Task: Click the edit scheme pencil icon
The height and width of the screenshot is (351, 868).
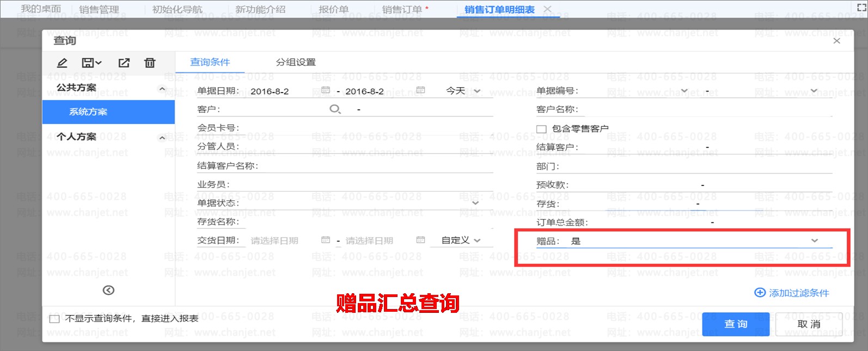Action: [x=62, y=63]
